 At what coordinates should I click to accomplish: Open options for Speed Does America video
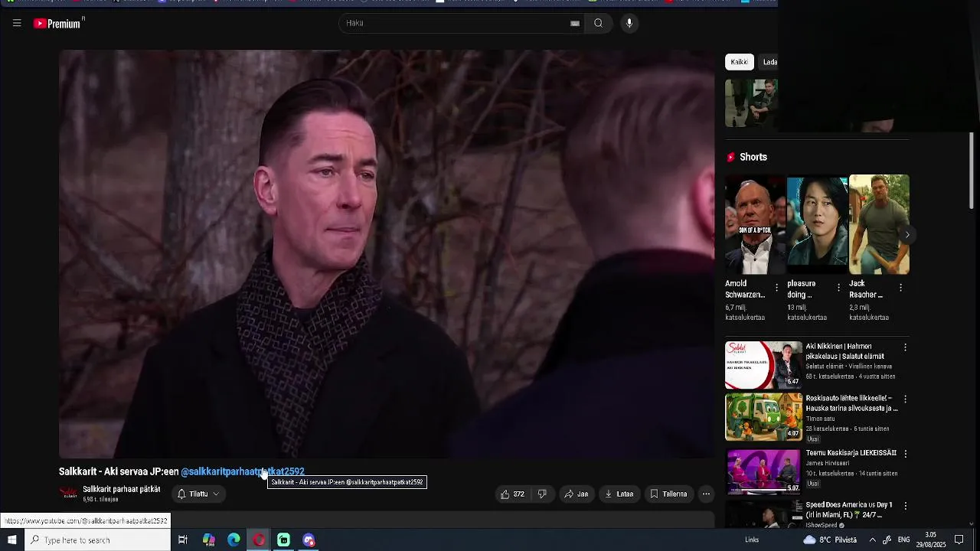tap(905, 507)
